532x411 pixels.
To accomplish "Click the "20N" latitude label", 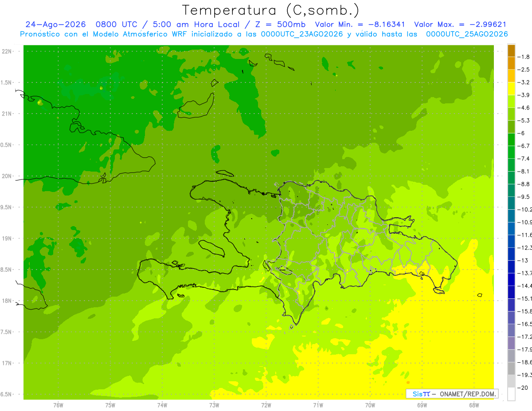I will point(7,176).
